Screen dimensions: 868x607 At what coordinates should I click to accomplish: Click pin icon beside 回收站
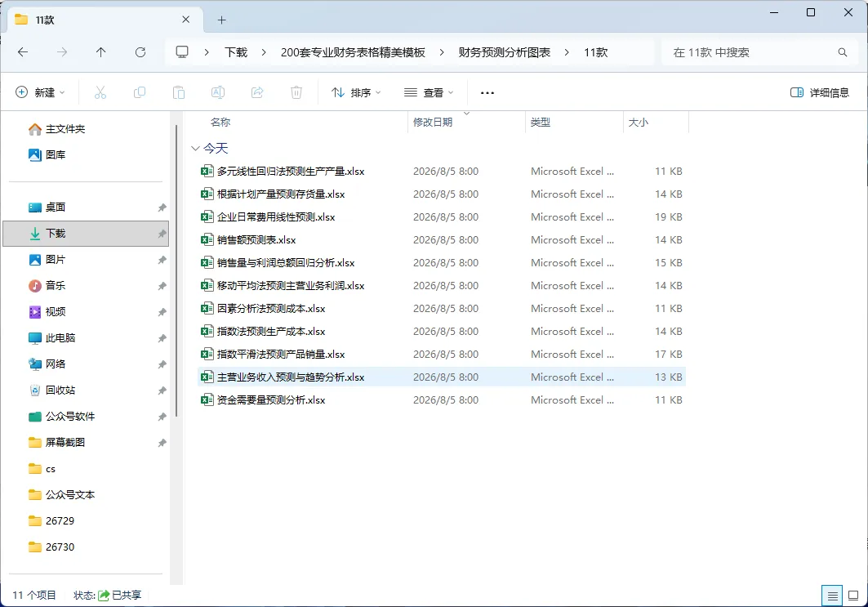[x=162, y=391]
